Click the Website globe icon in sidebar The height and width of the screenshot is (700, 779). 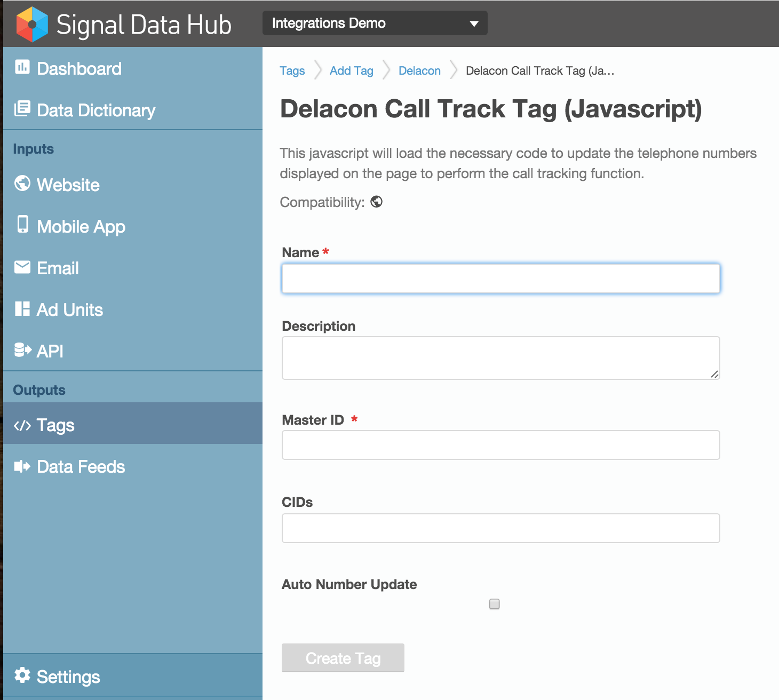pos(22,183)
